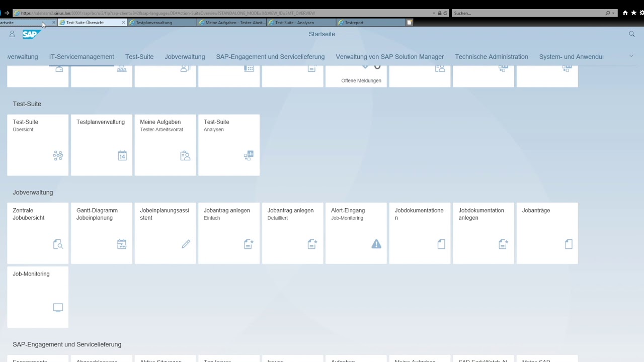Screen dimensions: 644x362
Task: Click the search document icon on Zentrale Jobübersicht tile
Action: [x=58, y=244]
